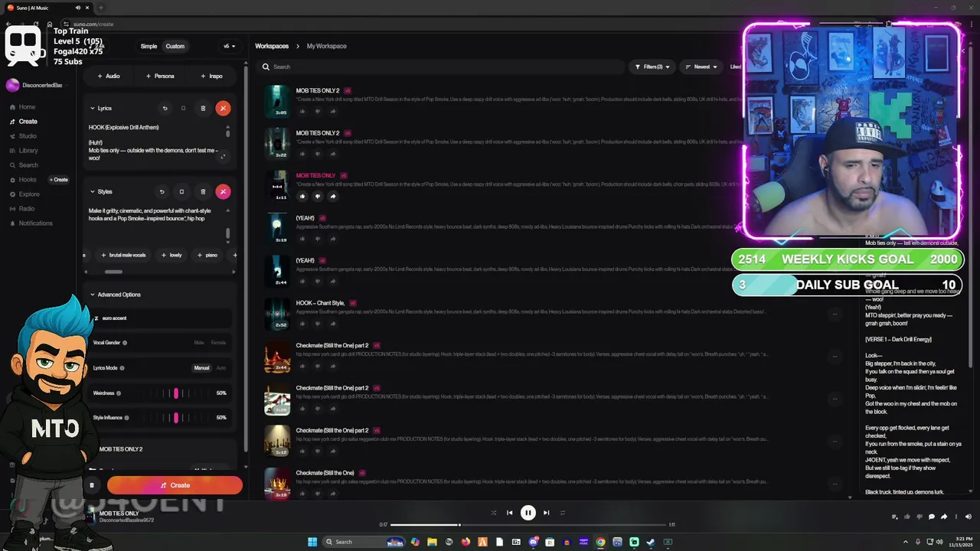Screen dimensions: 980x551
Task: Switch to Simple mode
Action: tap(149, 46)
